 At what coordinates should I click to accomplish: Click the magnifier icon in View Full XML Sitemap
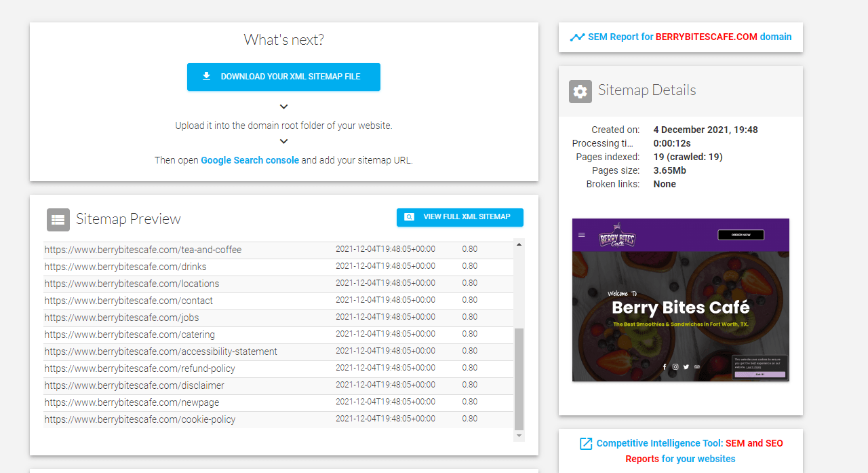pos(409,217)
